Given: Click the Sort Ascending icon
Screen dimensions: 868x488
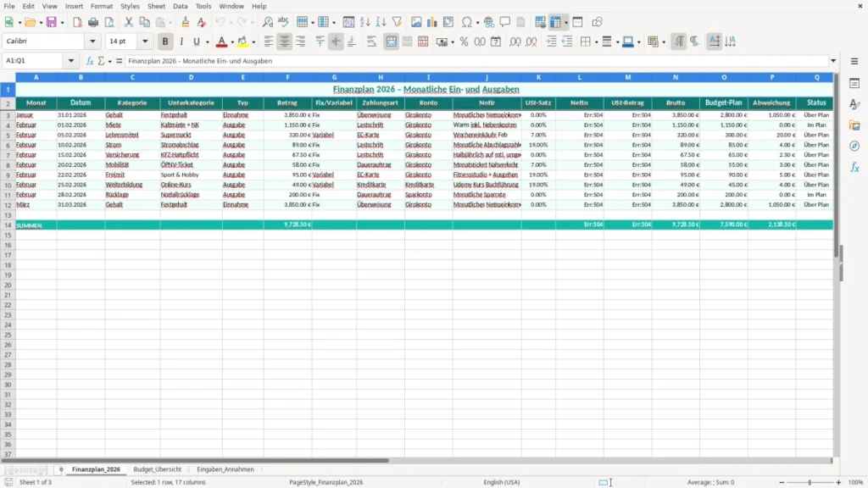Looking at the screenshot, I should pyautogui.click(x=364, y=22).
